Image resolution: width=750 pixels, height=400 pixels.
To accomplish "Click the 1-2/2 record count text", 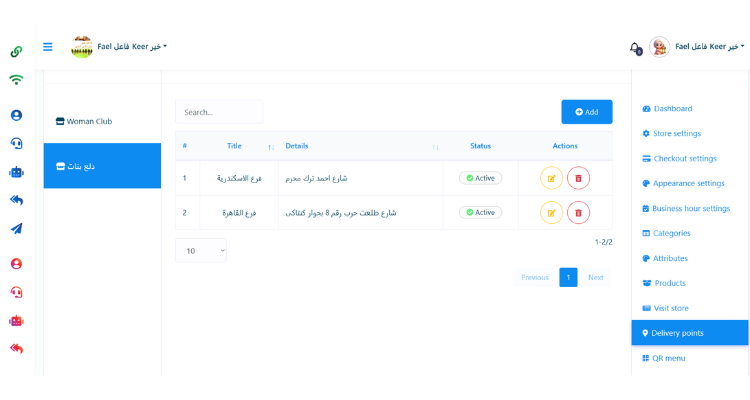I will (x=604, y=242).
